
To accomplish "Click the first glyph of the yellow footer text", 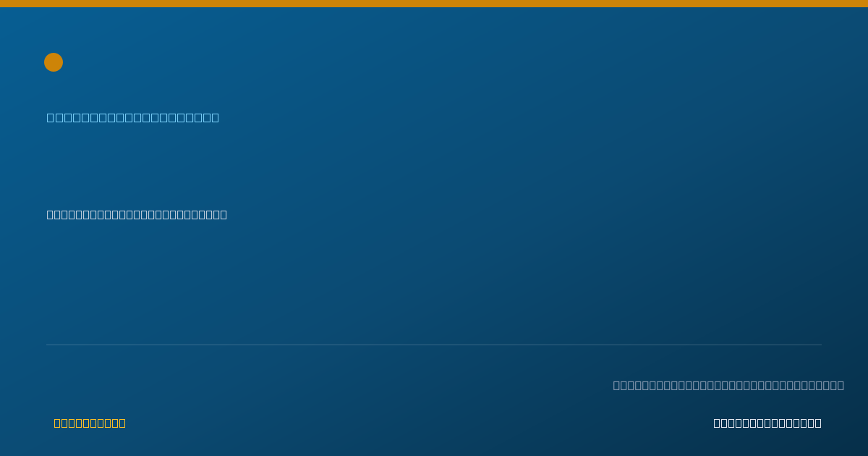I will tap(58, 423).
